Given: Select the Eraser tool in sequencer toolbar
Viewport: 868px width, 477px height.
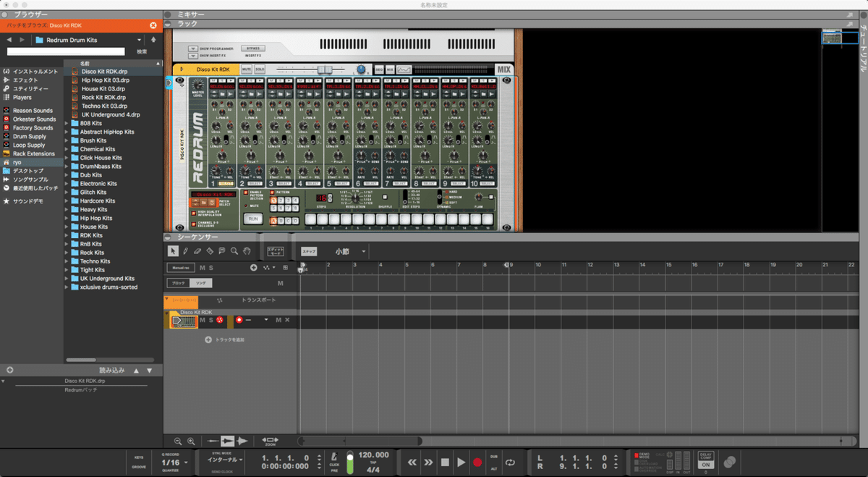Looking at the screenshot, I should 197,251.
